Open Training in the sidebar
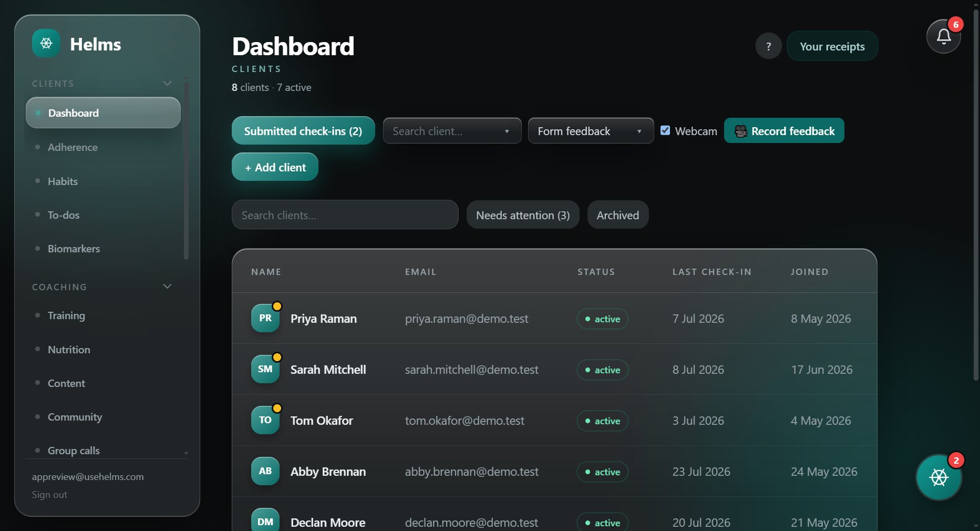The height and width of the screenshot is (531, 980). [66, 315]
